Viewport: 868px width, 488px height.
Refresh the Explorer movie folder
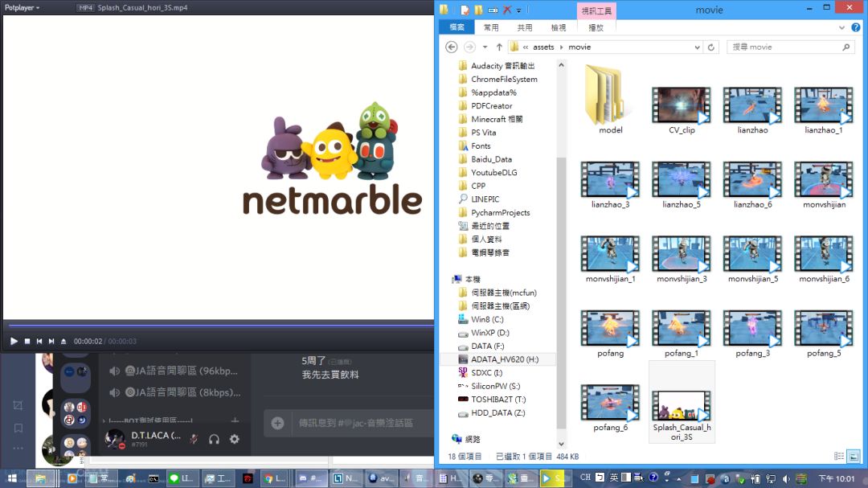coord(711,47)
